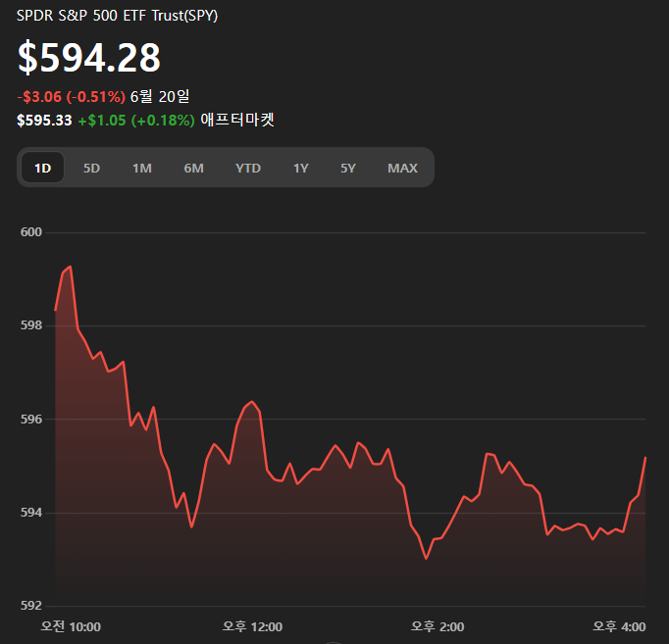
Task: Click the 596 y-axis label
Action: pyautogui.click(x=31, y=419)
